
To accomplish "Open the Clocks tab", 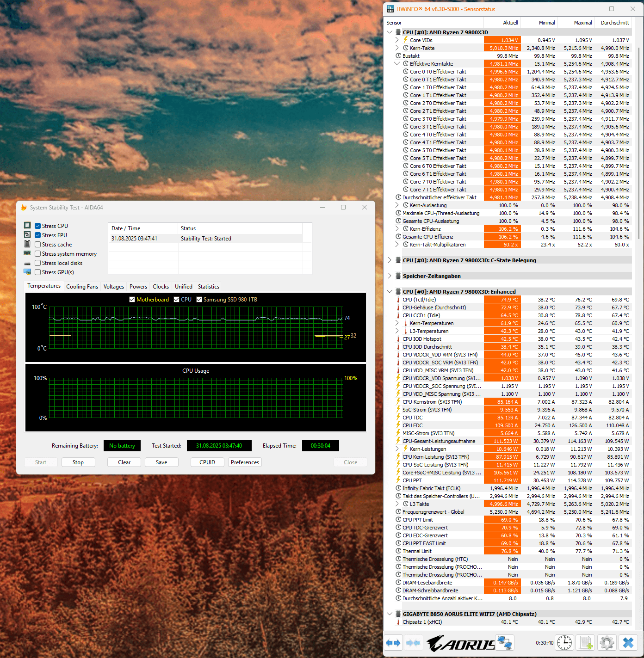I will (x=161, y=287).
